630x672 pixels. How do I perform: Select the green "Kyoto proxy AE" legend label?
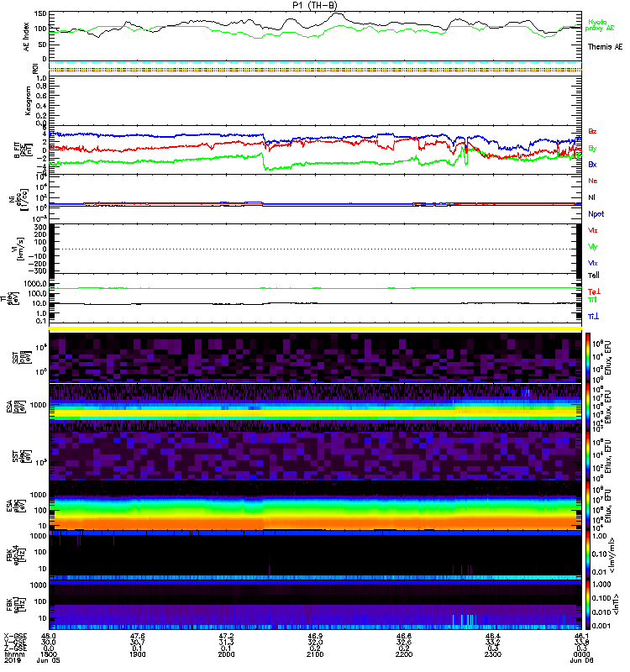click(x=600, y=25)
